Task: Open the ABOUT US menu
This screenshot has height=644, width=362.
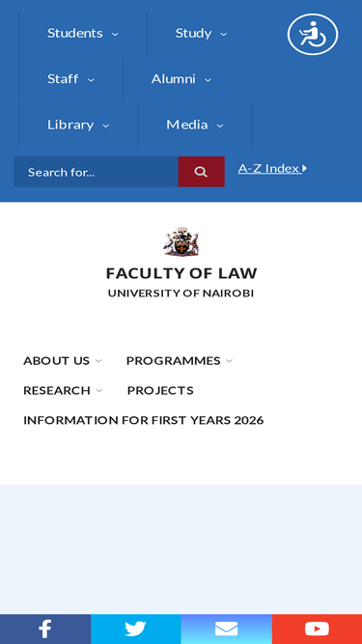Action: 63,360
